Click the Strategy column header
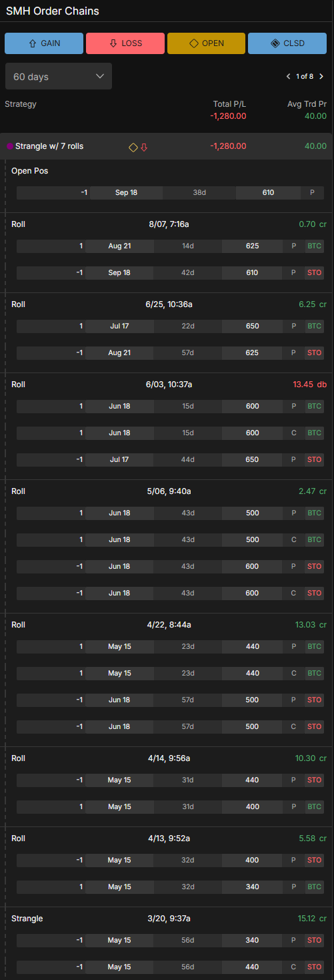 pyautogui.click(x=21, y=104)
